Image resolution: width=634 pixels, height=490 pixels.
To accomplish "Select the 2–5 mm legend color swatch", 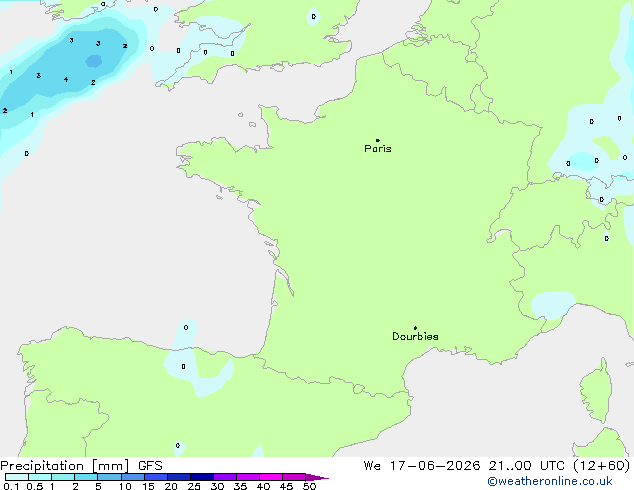I will (x=86, y=477).
